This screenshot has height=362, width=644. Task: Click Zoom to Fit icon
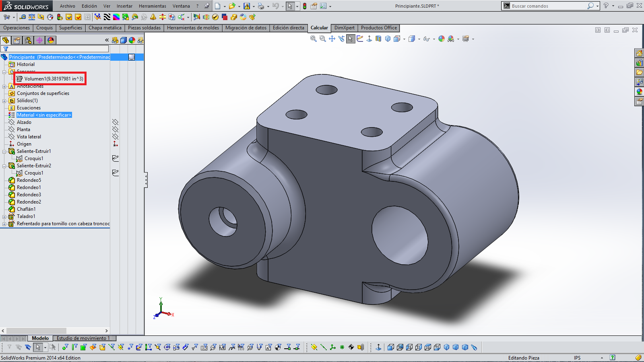[x=314, y=39]
